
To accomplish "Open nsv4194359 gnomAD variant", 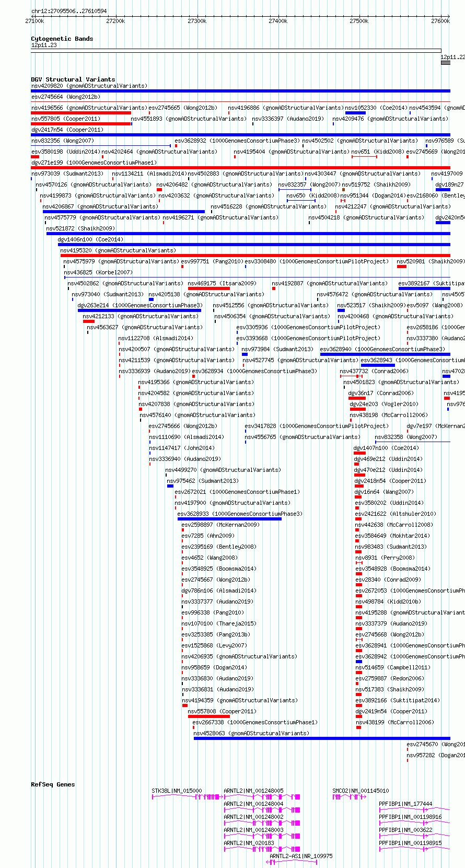I will (240, 700).
